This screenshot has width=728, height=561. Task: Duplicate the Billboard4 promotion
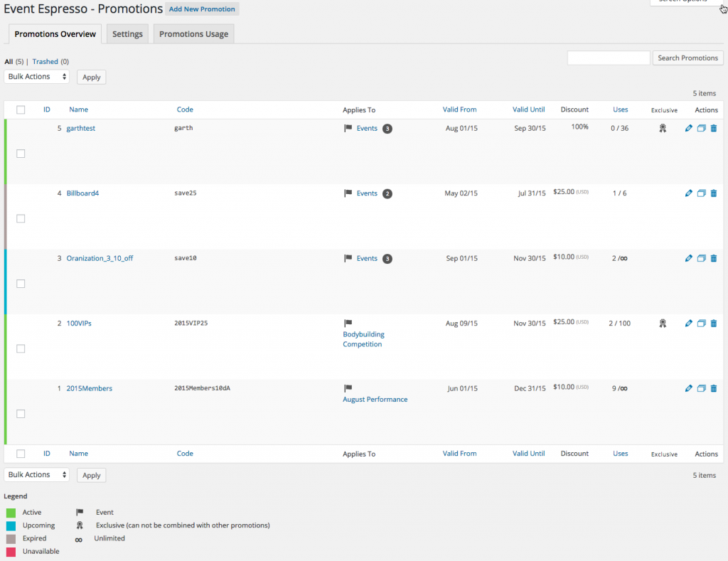pyautogui.click(x=702, y=193)
